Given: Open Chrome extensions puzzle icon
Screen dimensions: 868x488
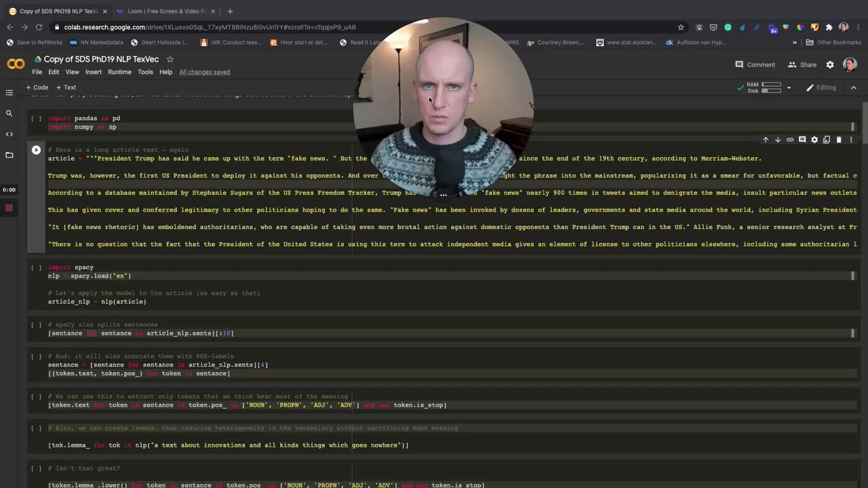Looking at the screenshot, I should coord(829,27).
